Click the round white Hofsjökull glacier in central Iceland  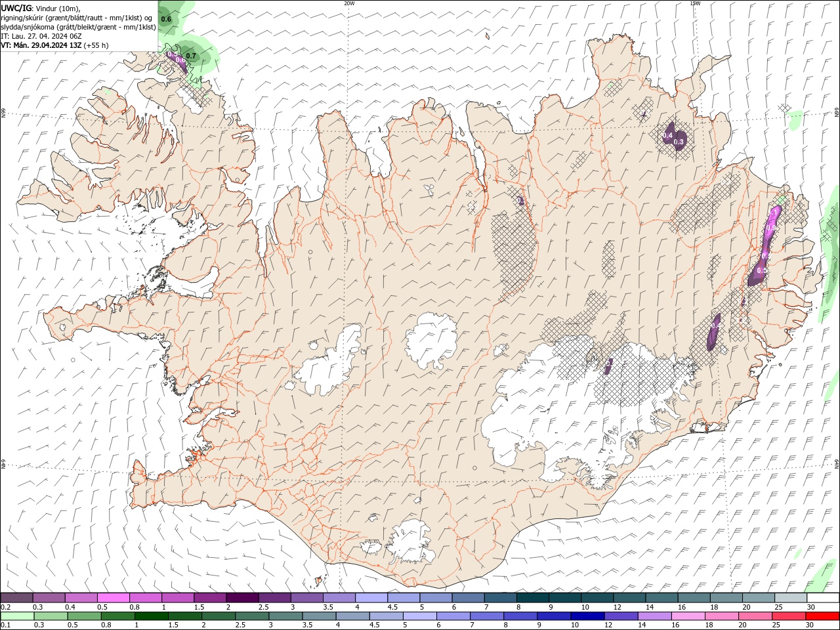(431, 341)
